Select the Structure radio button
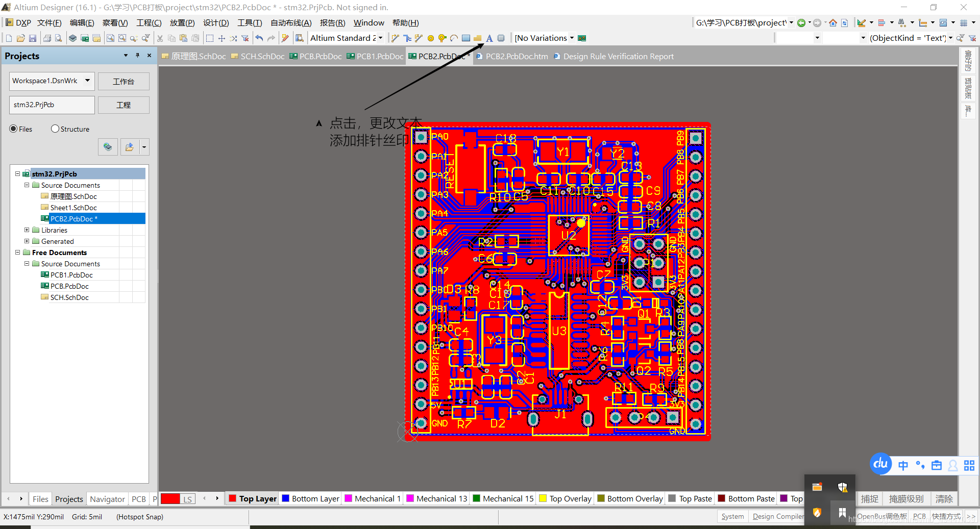 pos(55,129)
